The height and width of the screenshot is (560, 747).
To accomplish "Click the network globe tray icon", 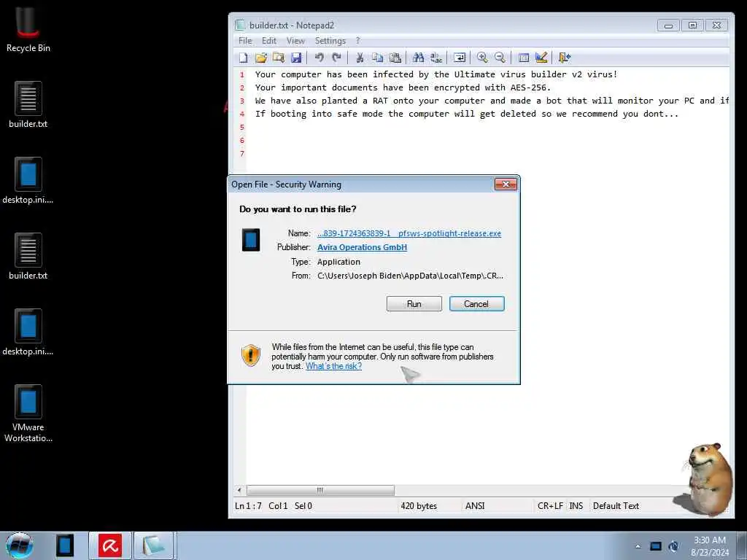I will point(673,546).
